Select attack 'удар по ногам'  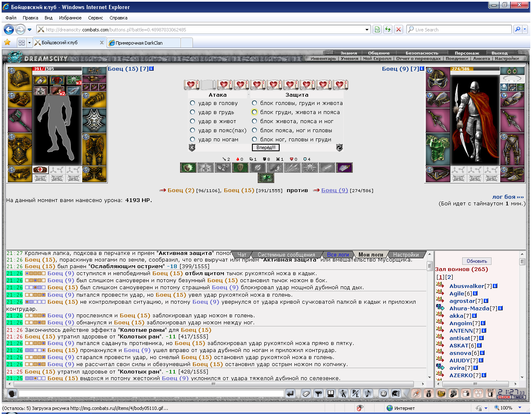pyautogui.click(x=192, y=140)
